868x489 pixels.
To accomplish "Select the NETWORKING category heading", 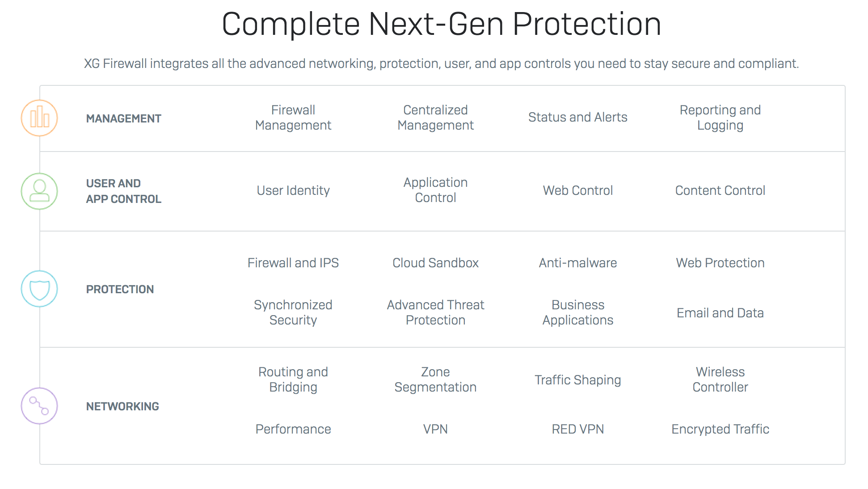I will [122, 406].
